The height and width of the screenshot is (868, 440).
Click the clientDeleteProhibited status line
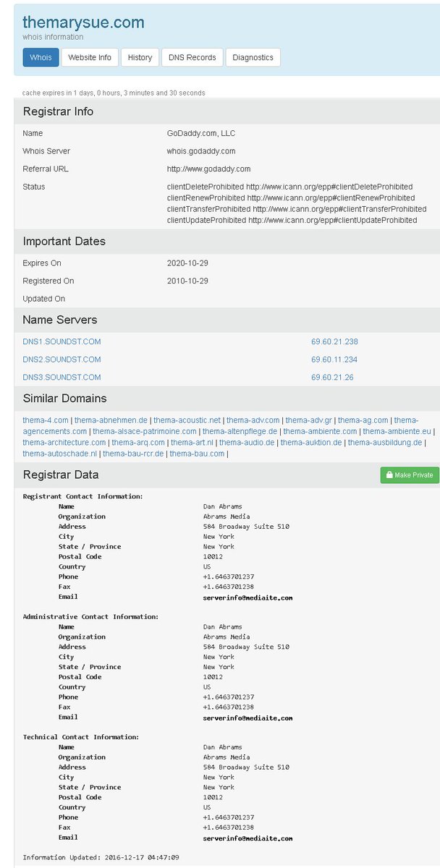(289, 187)
